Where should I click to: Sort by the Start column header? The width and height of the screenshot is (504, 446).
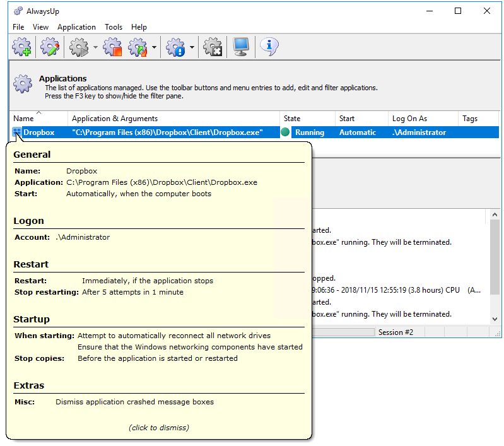coord(361,119)
